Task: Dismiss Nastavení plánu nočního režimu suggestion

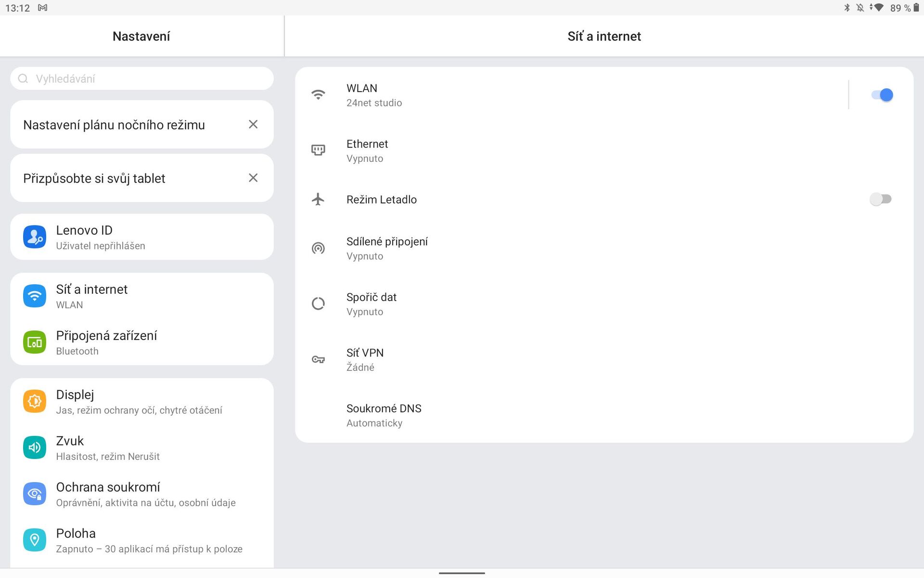Action: tap(253, 124)
